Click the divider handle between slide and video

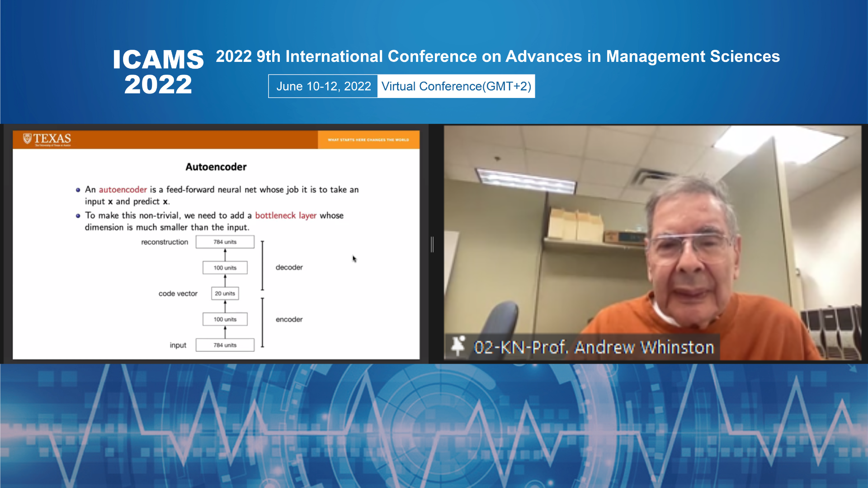pos(432,244)
